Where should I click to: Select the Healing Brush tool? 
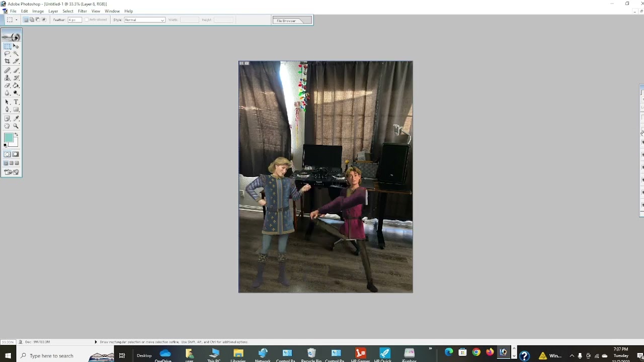7,69
